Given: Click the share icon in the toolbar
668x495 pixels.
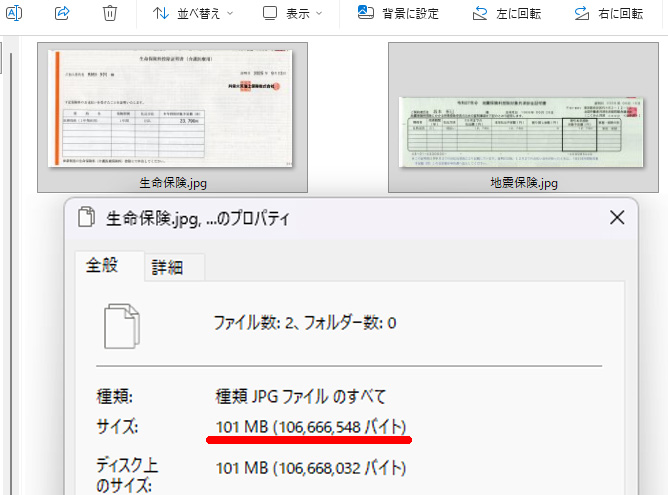Looking at the screenshot, I should coord(62,13).
